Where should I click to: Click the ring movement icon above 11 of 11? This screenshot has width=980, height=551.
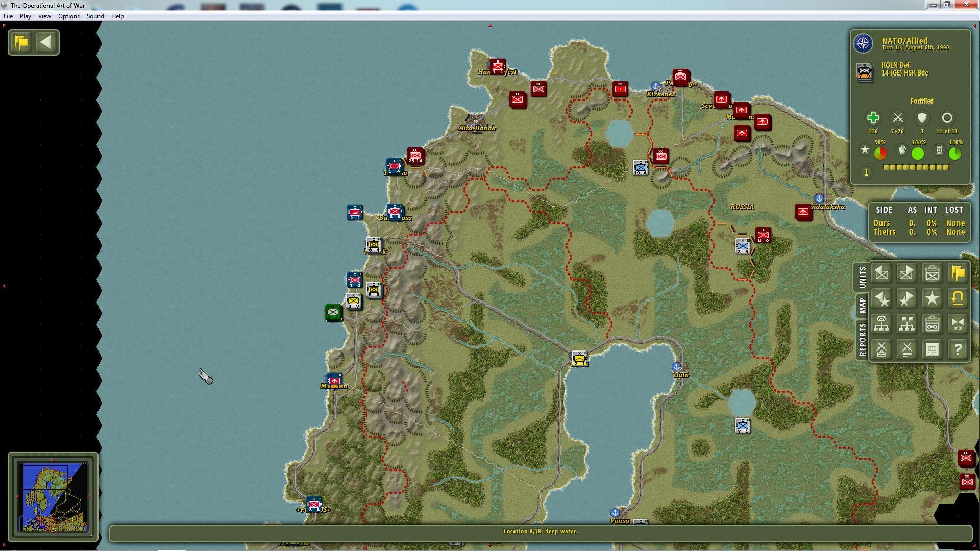coord(947,118)
